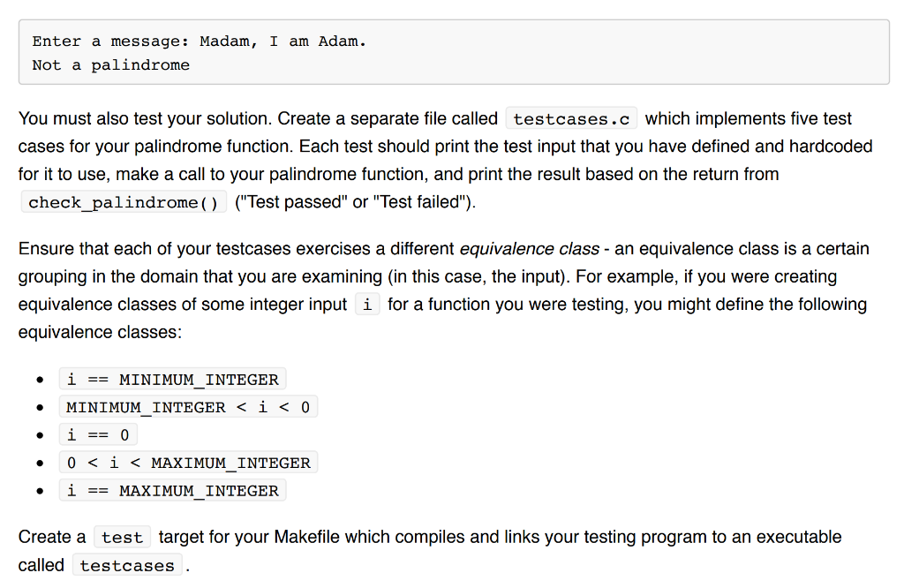Screen dimensions: 904x588
Task: Click the sample output code block
Action: point(454,52)
